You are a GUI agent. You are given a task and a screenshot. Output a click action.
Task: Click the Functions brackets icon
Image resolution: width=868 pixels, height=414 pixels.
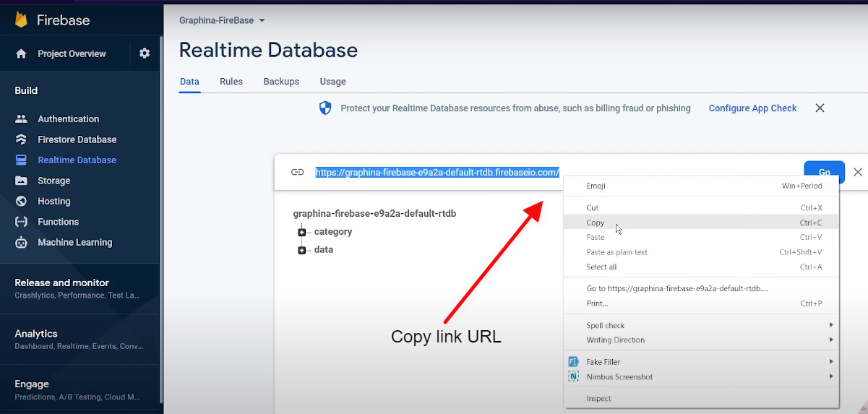pyautogui.click(x=21, y=222)
